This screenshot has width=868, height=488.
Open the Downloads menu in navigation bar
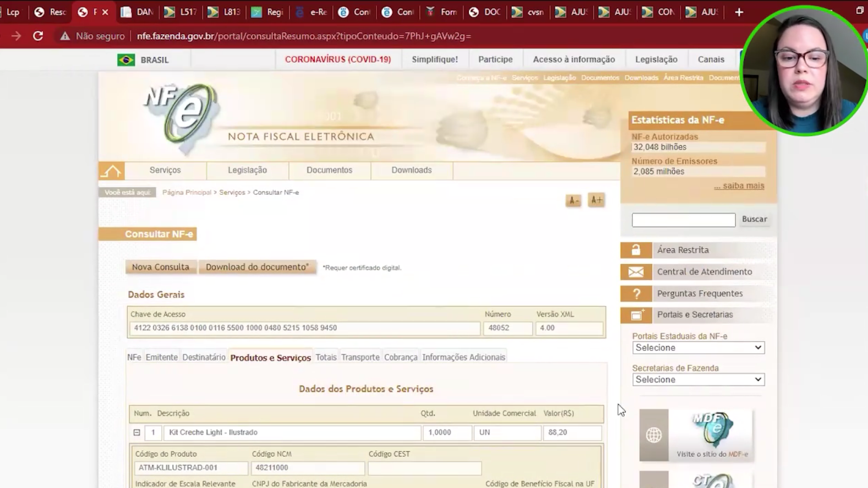pyautogui.click(x=412, y=171)
